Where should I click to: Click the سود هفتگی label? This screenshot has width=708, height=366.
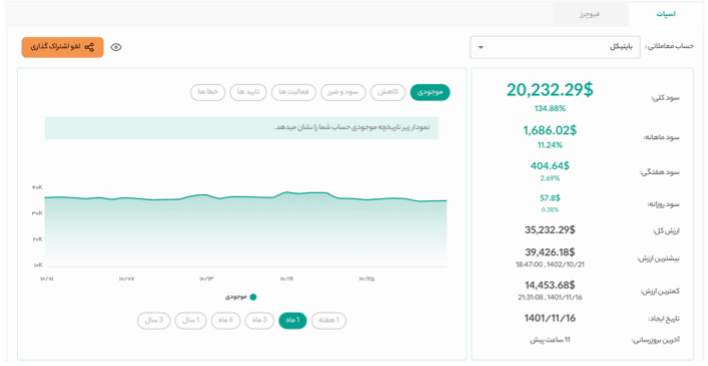pos(660,172)
